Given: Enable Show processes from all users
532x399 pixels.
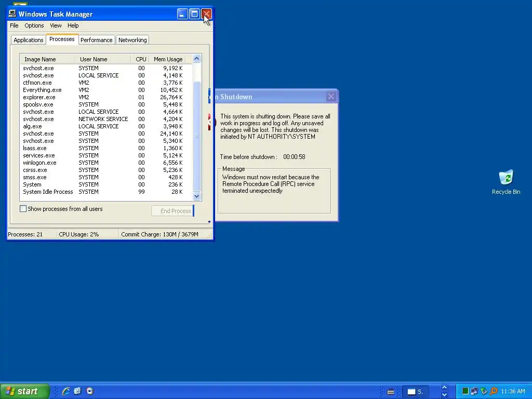Looking at the screenshot, I should point(23,209).
